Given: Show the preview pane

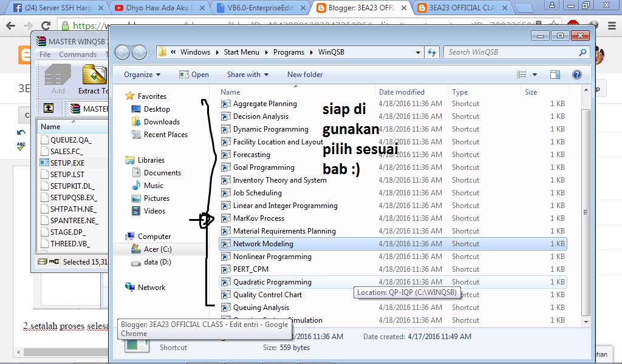Looking at the screenshot, I should pyautogui.click(x=555, y=75).
